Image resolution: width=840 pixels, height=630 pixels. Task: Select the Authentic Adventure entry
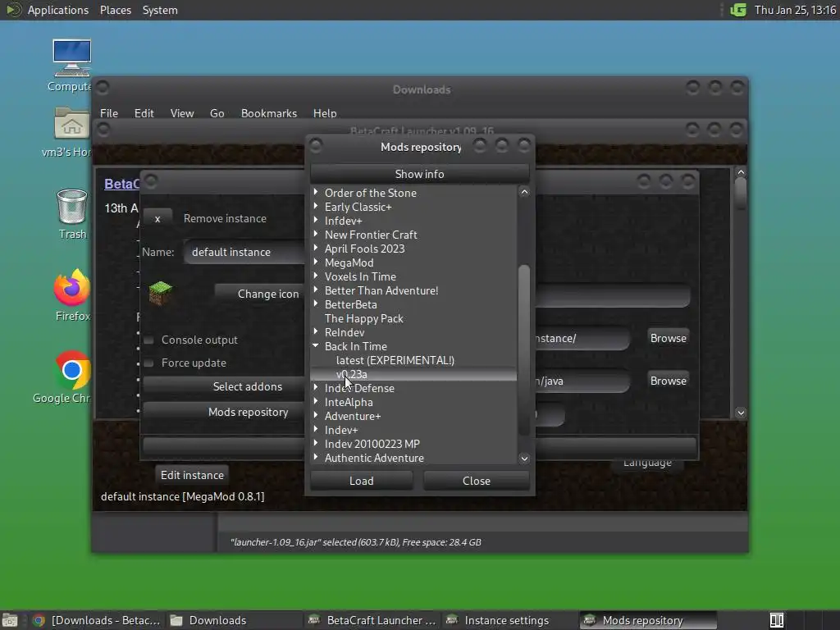click(374, 458)
